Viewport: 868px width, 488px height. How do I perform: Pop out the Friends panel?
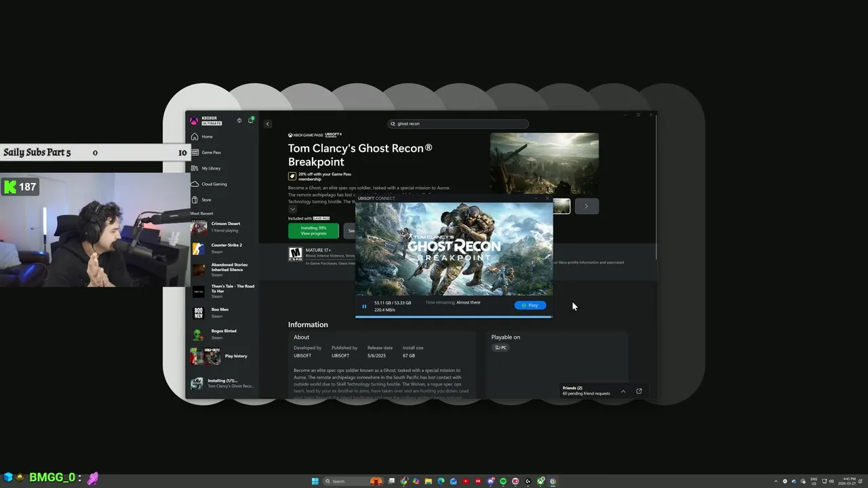point(639,391)
